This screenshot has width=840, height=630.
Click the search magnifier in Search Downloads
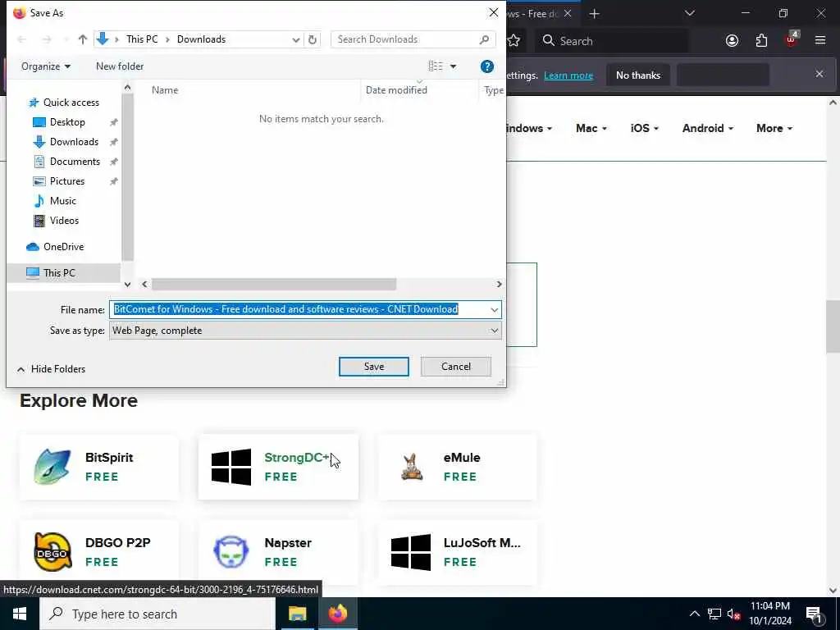click(484, 39)
